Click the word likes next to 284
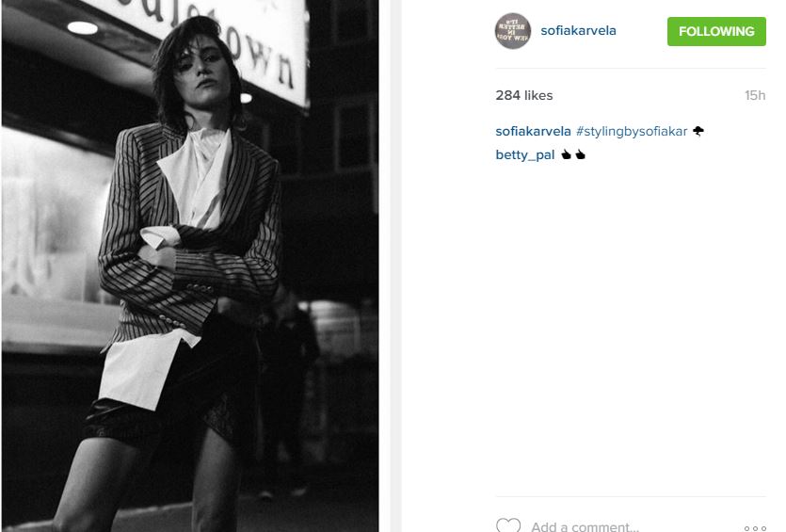Screen dimensions: 786x532 (538, 95)
